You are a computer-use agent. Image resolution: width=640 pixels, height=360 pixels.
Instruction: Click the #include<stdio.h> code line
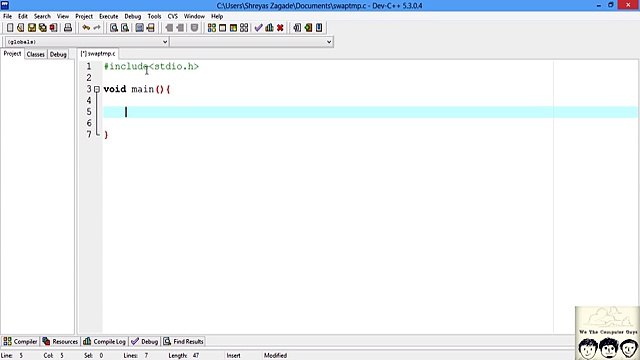151,66
